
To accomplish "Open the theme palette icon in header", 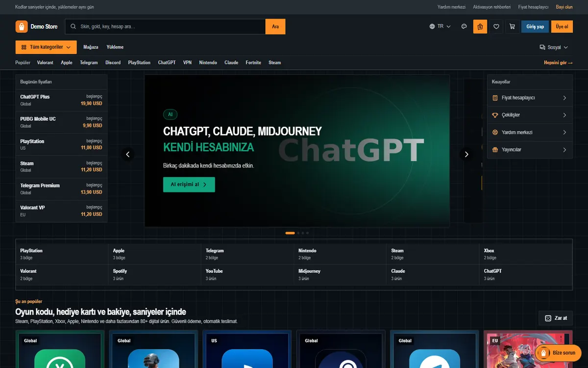I will 464,26.
